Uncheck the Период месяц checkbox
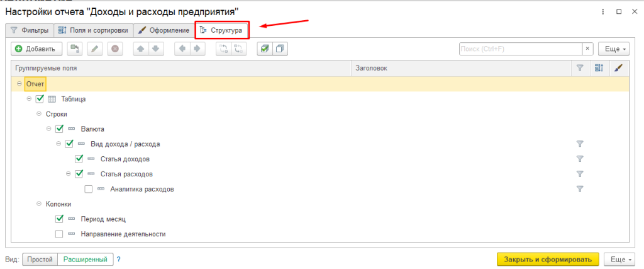Viewport: 644px width, 269px height. pyautogui.click(x=59, y=219)
